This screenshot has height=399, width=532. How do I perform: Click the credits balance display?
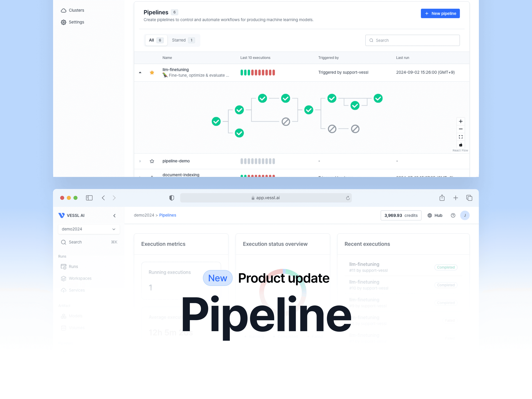point(400,215)
